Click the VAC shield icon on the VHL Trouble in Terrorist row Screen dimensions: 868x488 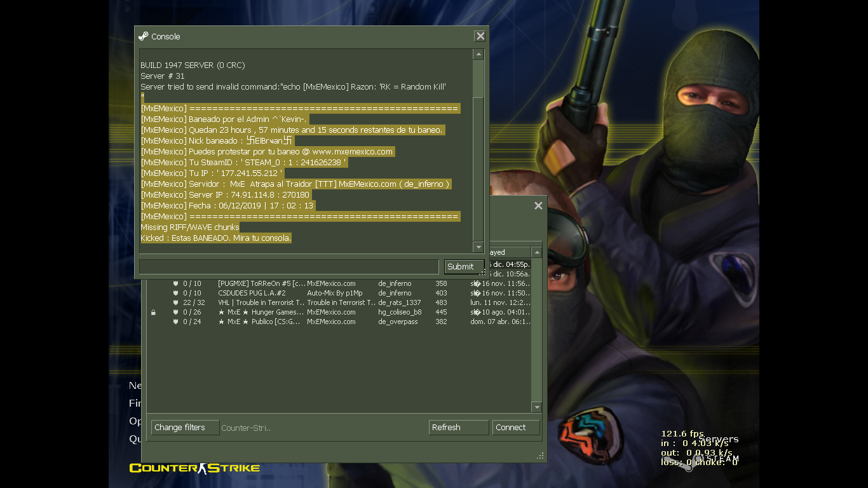175,302
